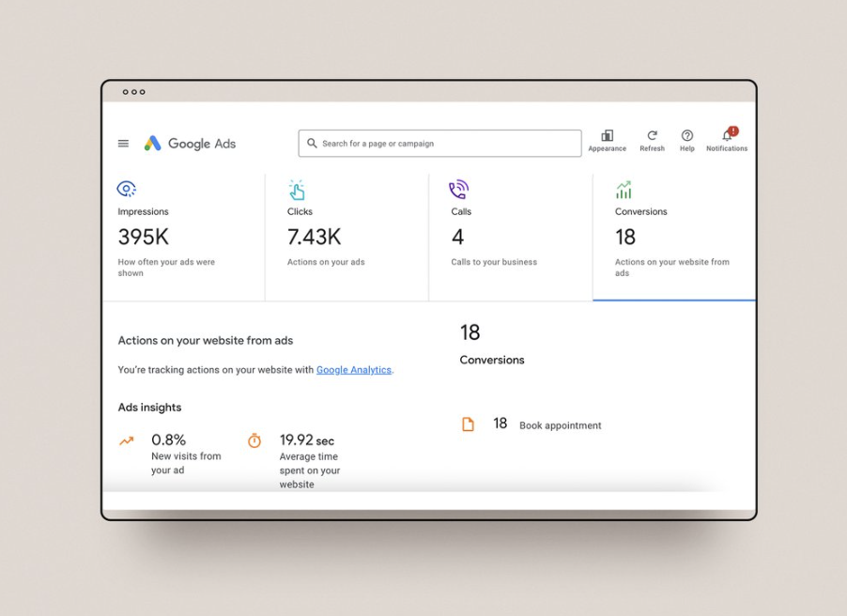Select the Conversions metric tab
The width and height of the screenshot is (847, 616).
(x=674, y=237)
